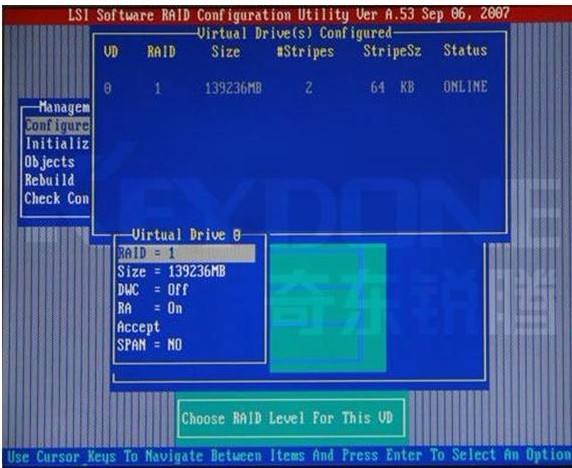
Task: Open Check Consistency menu item
Action: 57,199
